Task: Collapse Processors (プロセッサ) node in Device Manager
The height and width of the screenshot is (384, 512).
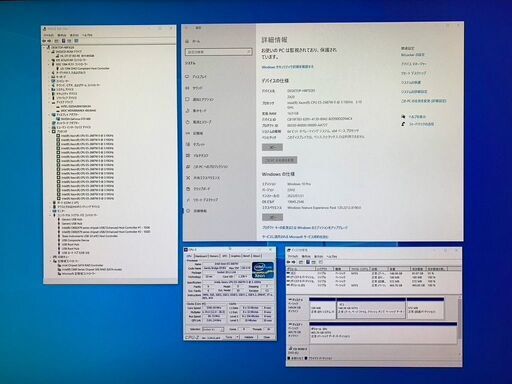Action: [x=49, y=131]
